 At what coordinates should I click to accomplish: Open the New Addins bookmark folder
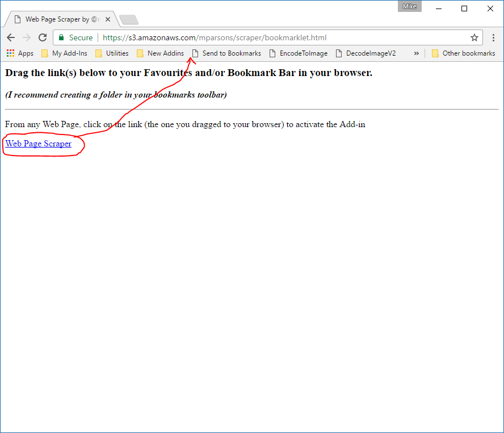tap(161, 53)
